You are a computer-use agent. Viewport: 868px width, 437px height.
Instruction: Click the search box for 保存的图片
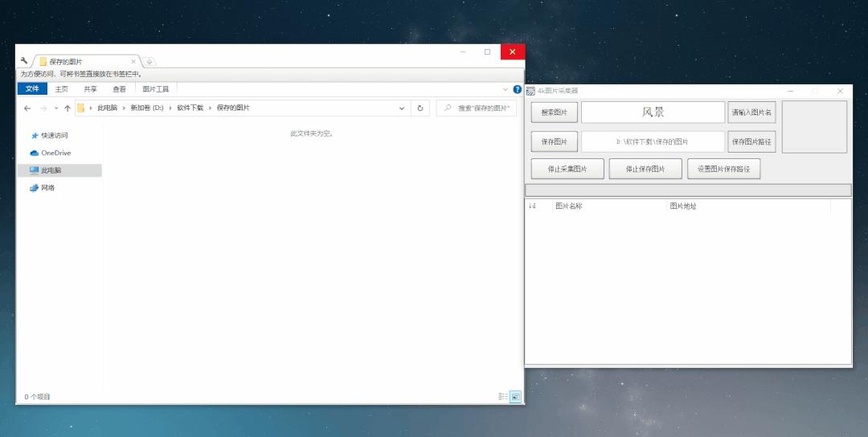477,108
